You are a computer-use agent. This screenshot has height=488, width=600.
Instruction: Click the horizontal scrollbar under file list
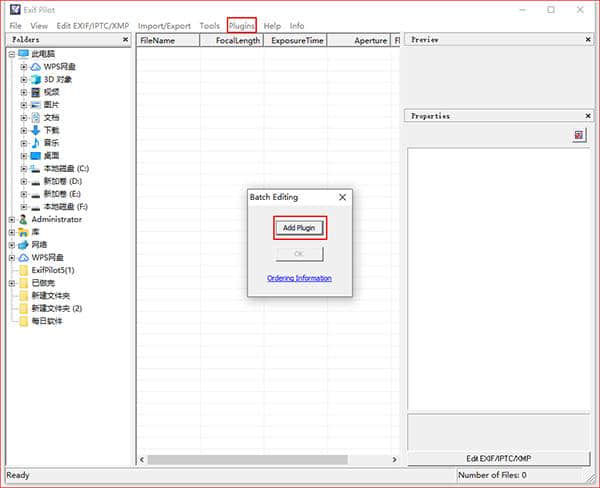coord(270,459)
